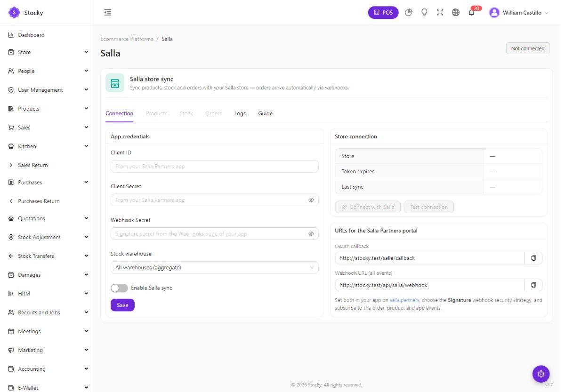This screenshot has width=565, height=392.
Task: Open the Stock warehouse dropdown
Action: [x=214, y=267]
